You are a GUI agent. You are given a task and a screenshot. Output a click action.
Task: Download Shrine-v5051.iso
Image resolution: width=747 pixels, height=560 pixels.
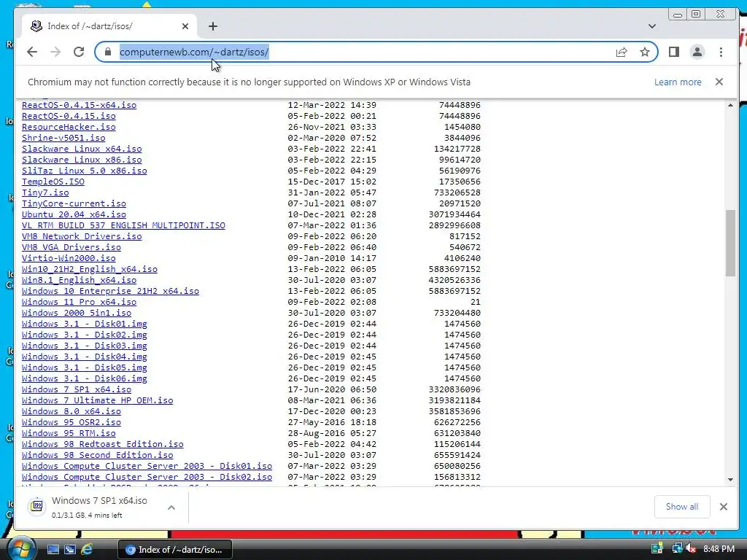[x=63, y=138]
